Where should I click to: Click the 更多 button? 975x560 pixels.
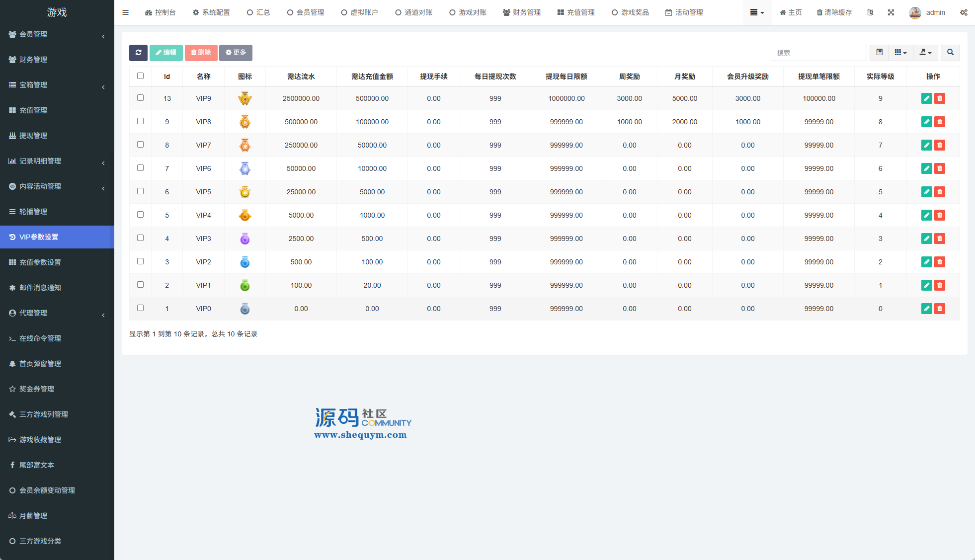[x=236, y=53]
